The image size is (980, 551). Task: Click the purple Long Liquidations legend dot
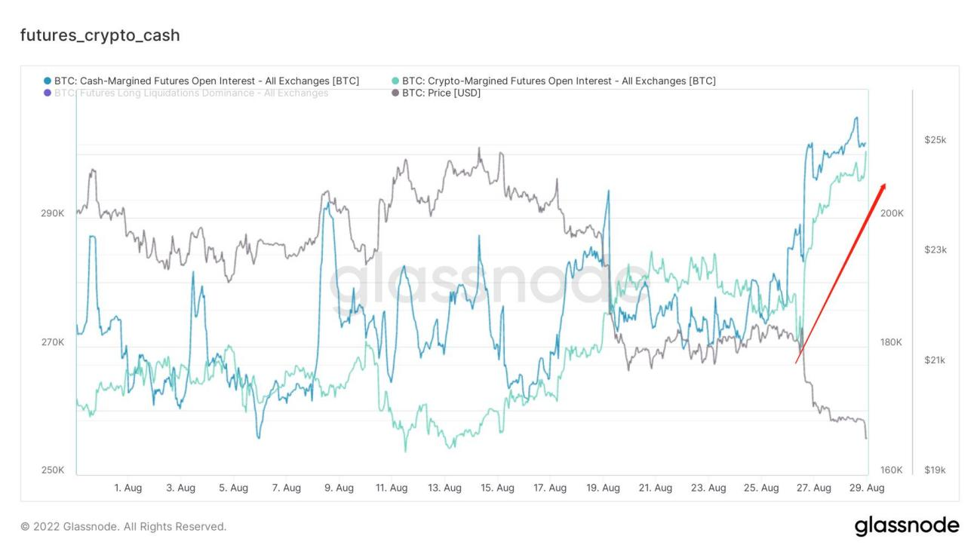pos(48,93)
